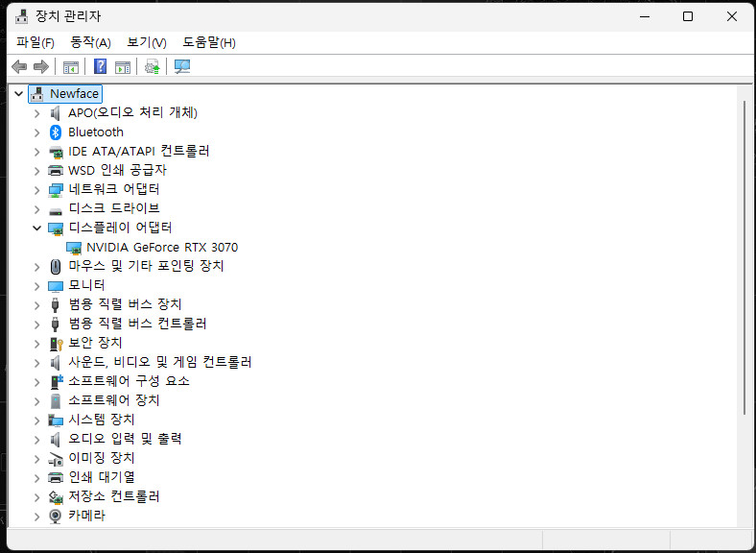Collapse the Newface root node
The image size is (756, 553).
click(18, 93)
